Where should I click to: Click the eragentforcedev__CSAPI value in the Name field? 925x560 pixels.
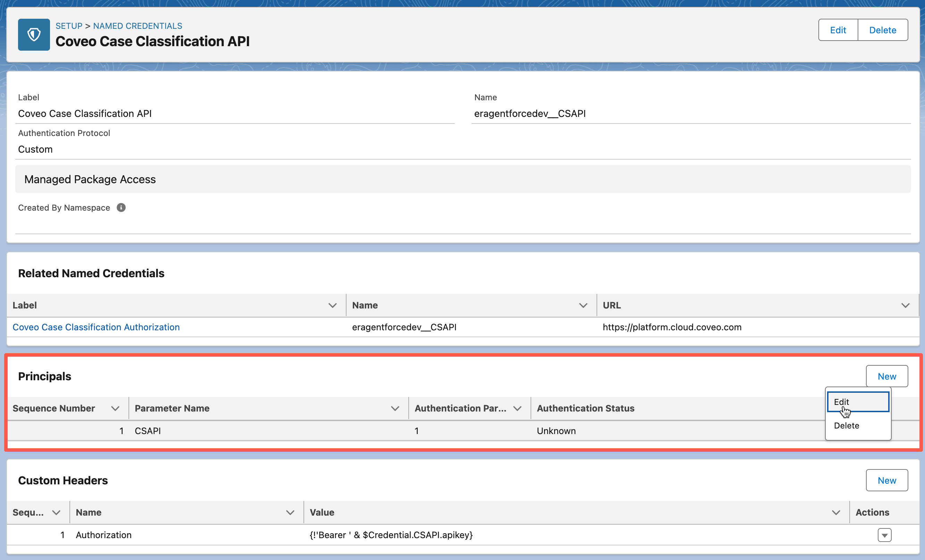pyautogui.click(x=530, y=114)
